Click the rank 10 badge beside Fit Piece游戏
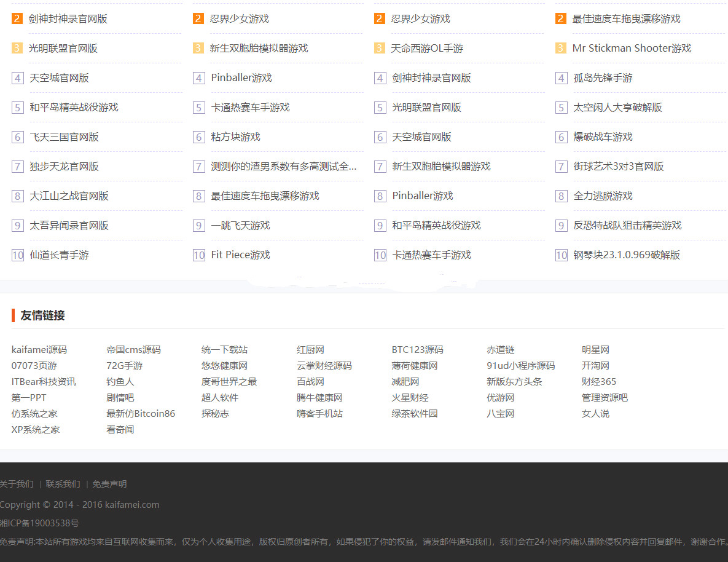 tap(198, 255)
